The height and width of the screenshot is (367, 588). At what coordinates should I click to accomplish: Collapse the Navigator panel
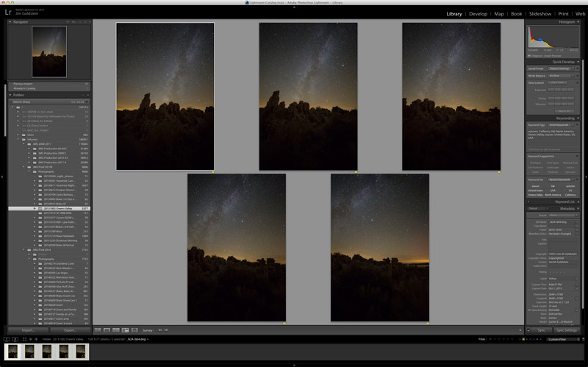click(10, 22)
